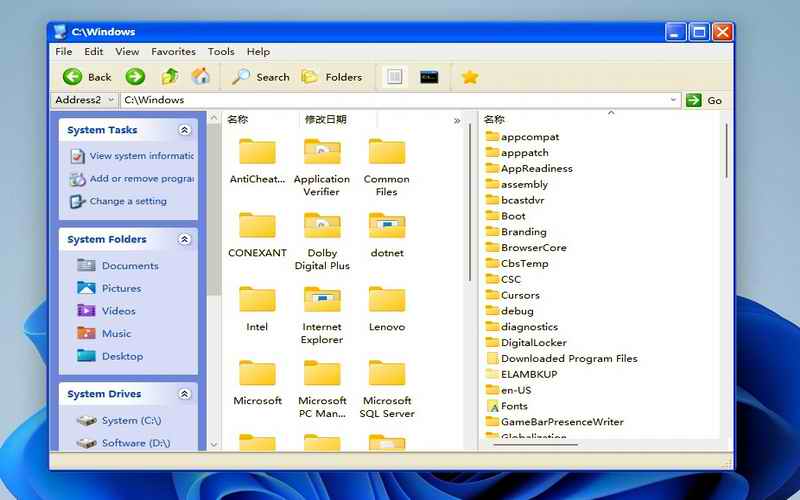
Task: Open the Tools menu
Action: [x=221, y=52]
